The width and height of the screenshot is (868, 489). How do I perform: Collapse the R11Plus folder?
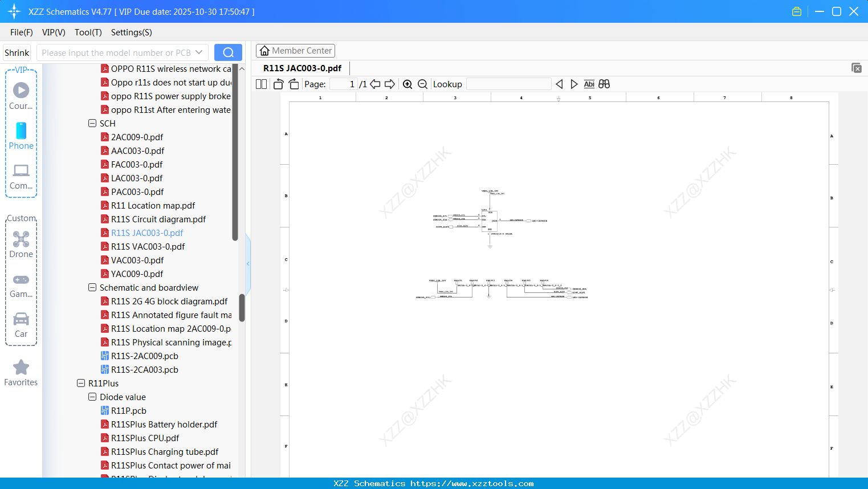point(81,384)
